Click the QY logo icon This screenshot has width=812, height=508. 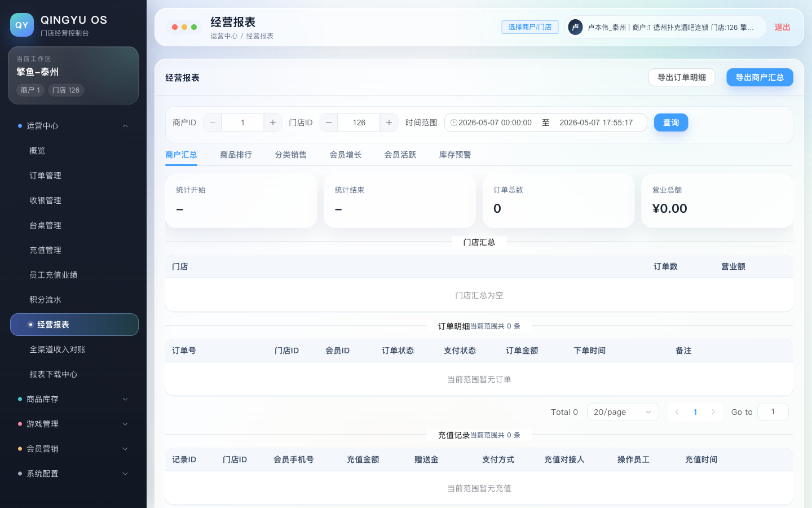pos(22,25)
